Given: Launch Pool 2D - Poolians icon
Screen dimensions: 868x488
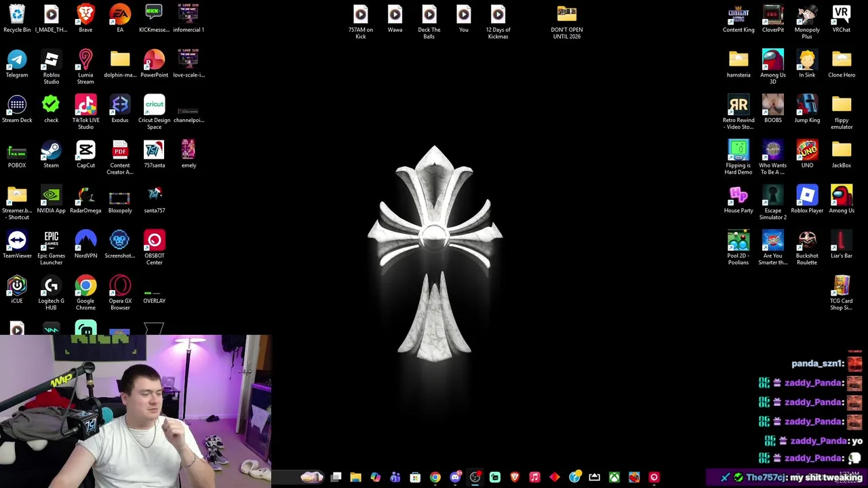Looking at the screenshot, I should coord(738,248).
